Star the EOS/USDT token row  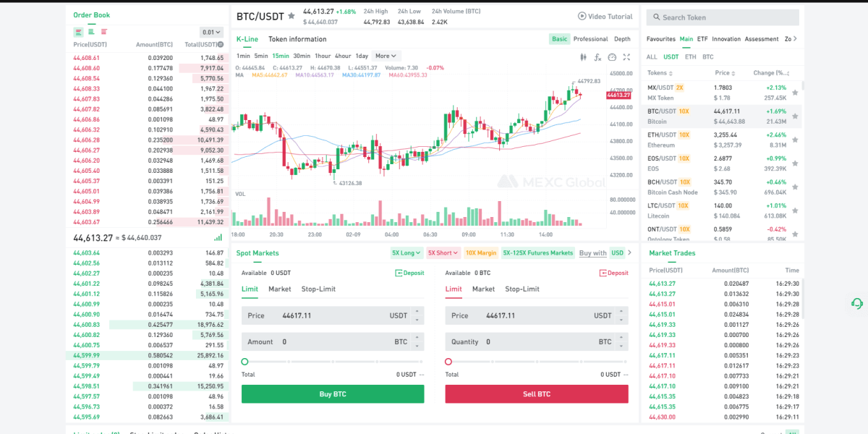[x=795, y=163]
